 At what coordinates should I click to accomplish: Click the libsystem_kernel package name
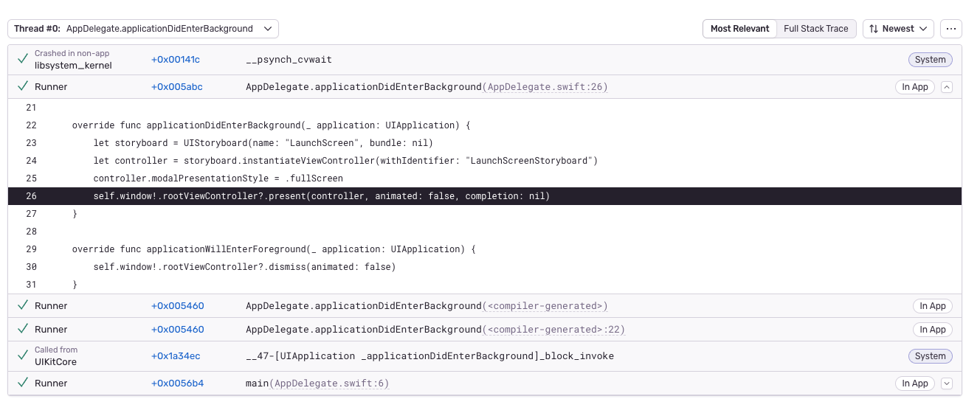pos(73,66)
